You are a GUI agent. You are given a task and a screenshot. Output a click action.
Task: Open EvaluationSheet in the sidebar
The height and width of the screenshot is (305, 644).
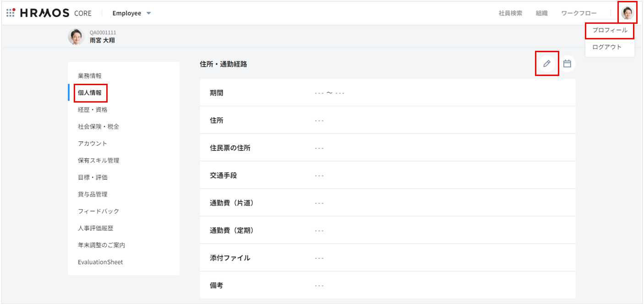coord(100,262)
